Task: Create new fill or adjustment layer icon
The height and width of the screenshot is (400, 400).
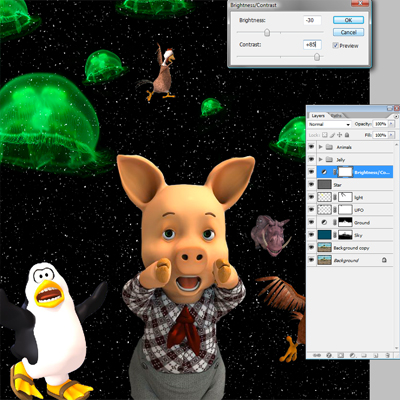Action: pos(352,355)
